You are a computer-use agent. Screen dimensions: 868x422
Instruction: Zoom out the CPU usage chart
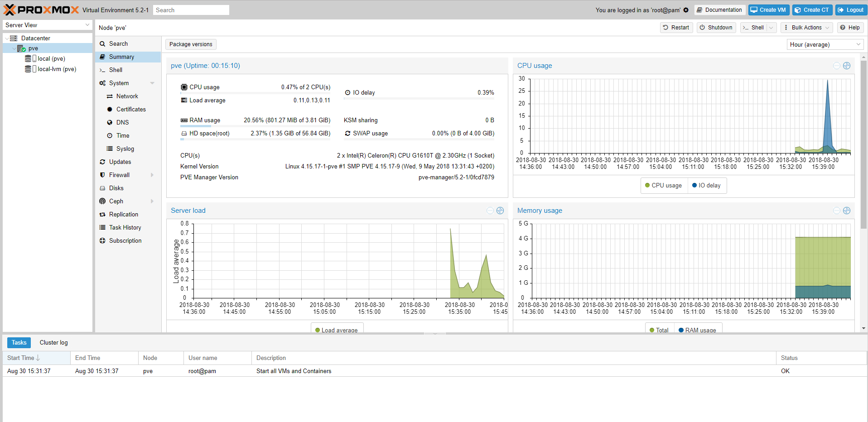click(x=837, y=66)
